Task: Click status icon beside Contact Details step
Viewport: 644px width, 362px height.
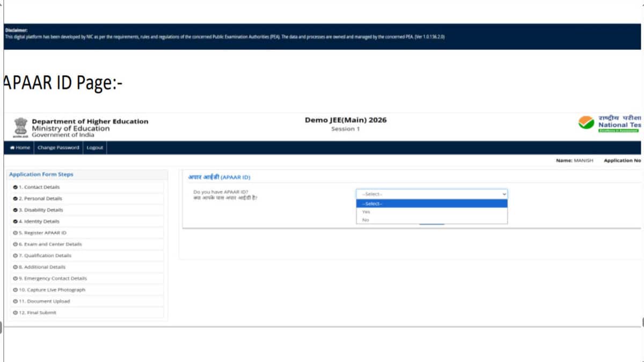Action: [x=14, y=187]
